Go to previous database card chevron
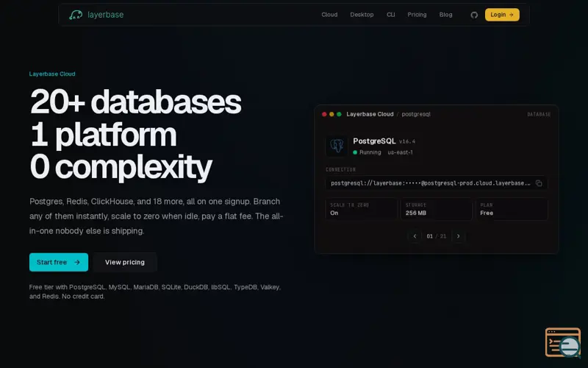The width and height of the screenshot is (588, 368). tap(415, 236)
